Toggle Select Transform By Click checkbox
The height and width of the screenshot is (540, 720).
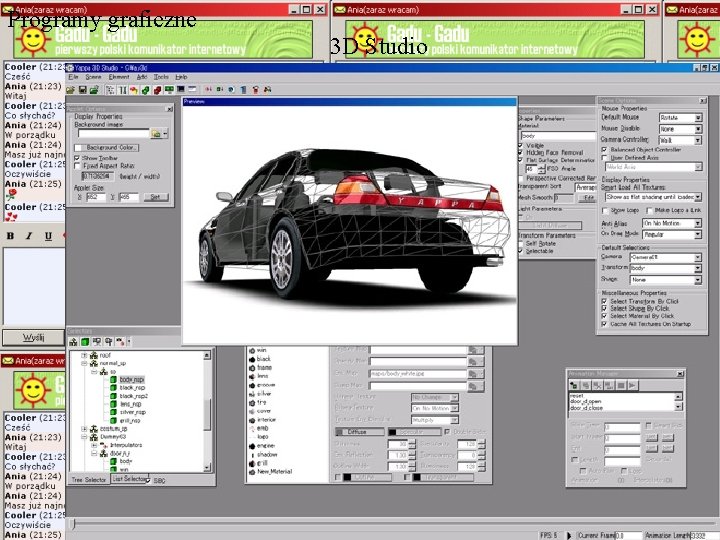point(604,301)
